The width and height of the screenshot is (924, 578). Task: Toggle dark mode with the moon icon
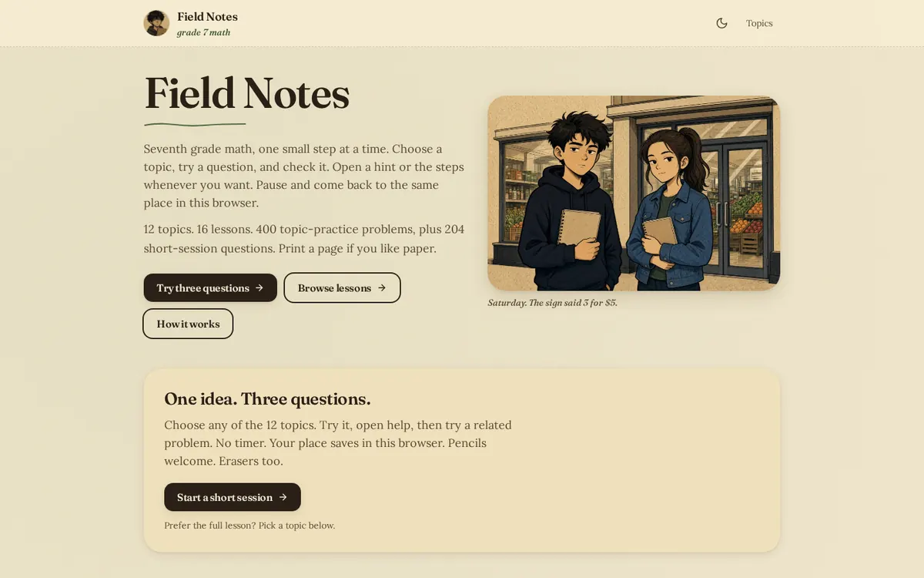[x=721, y=23]
